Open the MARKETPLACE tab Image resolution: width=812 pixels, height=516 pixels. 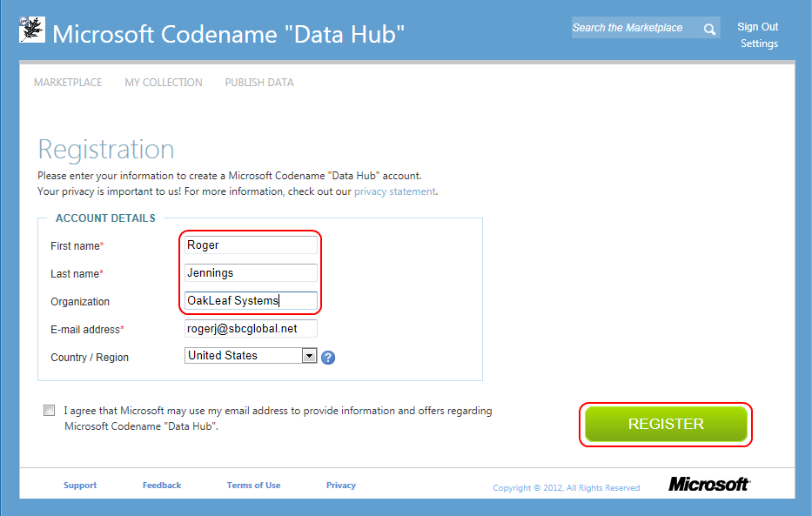[x=68, y=83]
